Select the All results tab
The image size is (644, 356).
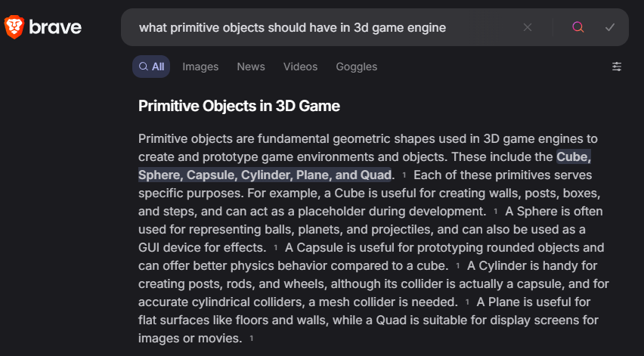click(x=151, y=67)
